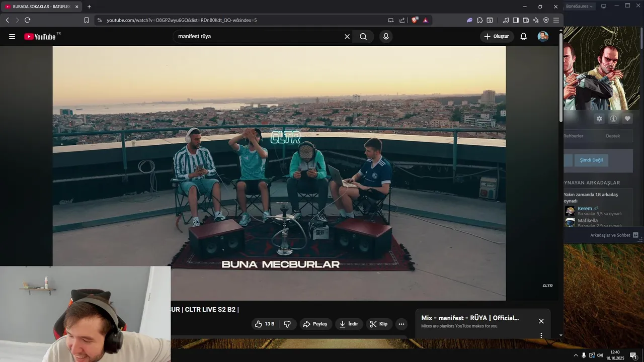Click the Şimdi Değil button in Steam

coord(591,160)
